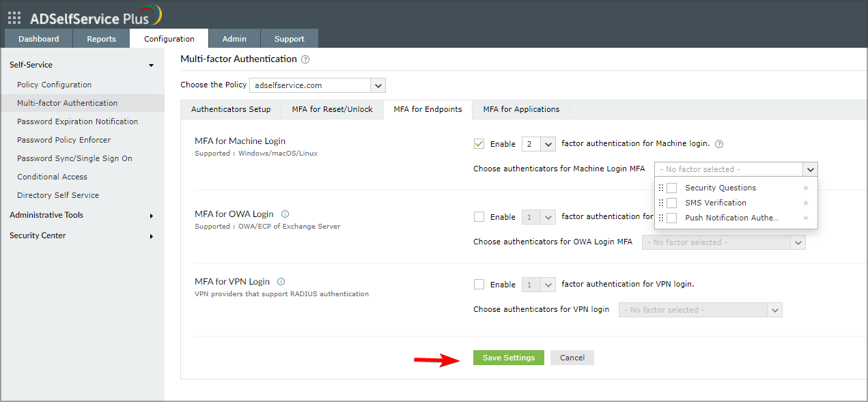Click the Save Settings button
The height and width of the screenshot is (402, 868).
click(508, 358)
